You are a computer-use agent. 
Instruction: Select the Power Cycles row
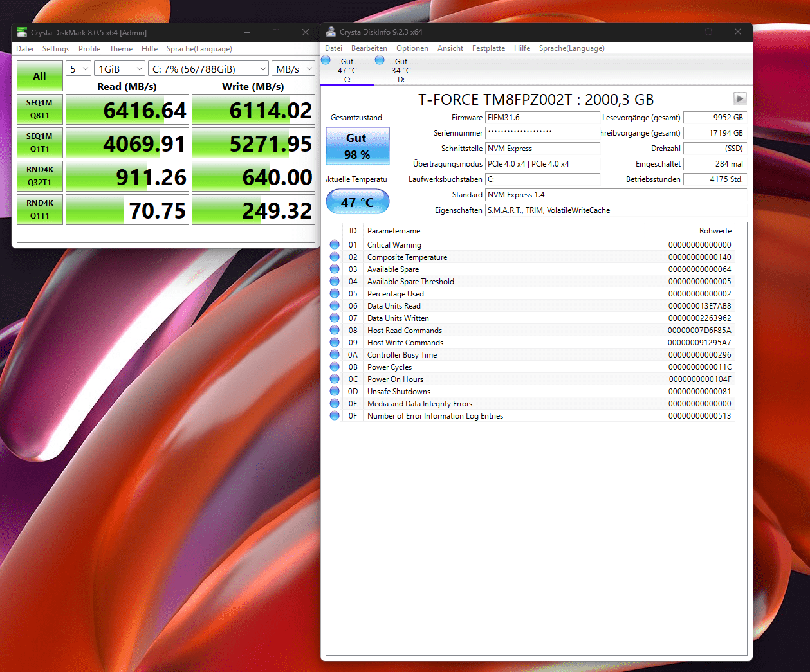click(531, 367)
